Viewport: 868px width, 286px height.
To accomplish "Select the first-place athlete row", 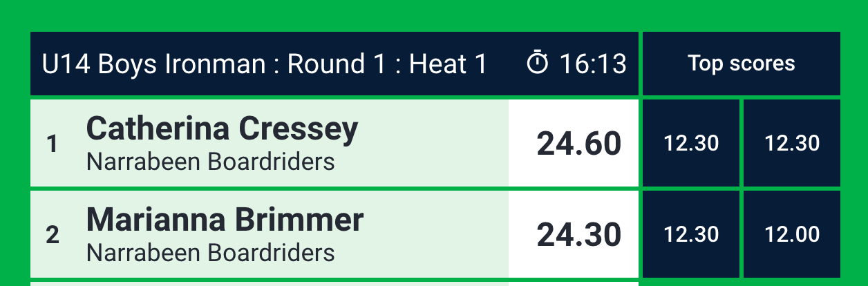I will tap(334, 143).
